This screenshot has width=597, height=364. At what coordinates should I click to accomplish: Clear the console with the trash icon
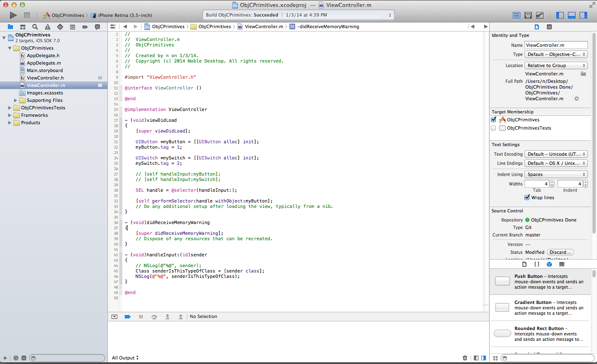[465, 358]
